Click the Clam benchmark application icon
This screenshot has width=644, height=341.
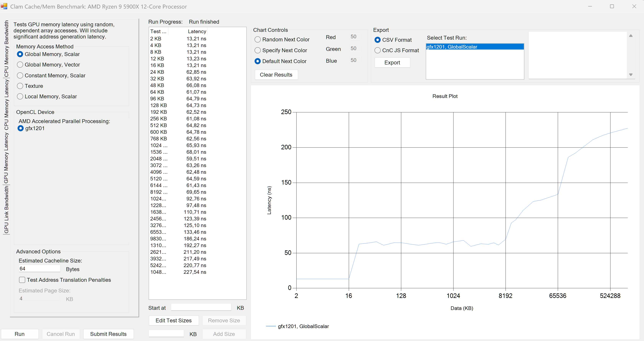click(4, 6)
